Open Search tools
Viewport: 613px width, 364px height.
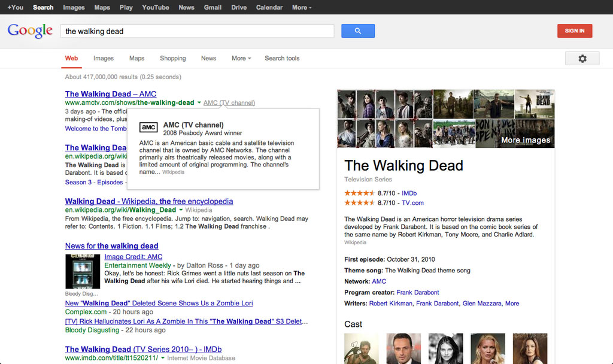click(281, 58)
